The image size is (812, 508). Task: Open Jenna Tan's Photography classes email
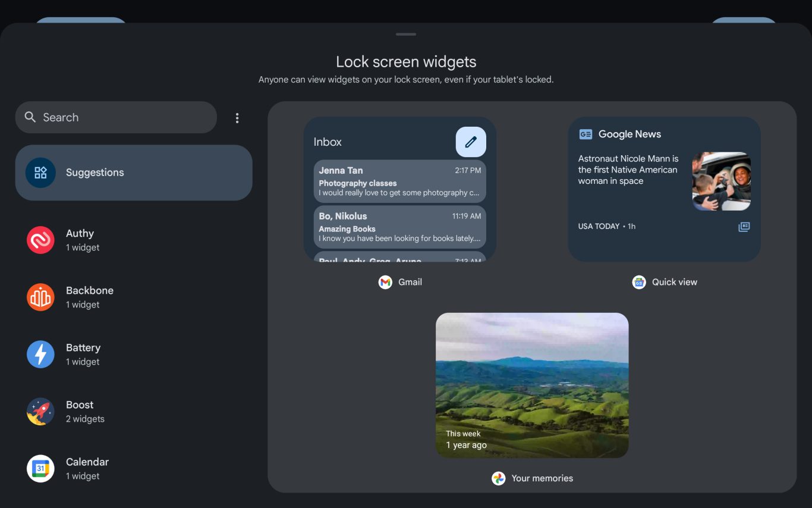point(399,181)
